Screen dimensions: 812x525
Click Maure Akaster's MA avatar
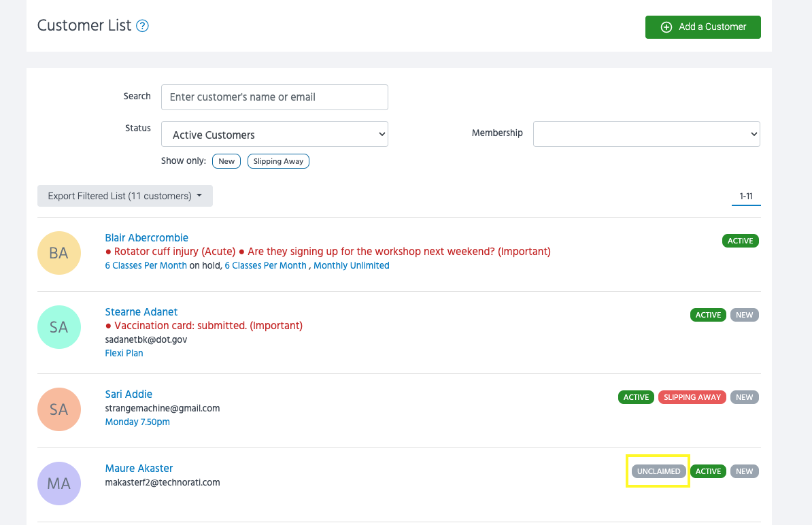[59, 484]
